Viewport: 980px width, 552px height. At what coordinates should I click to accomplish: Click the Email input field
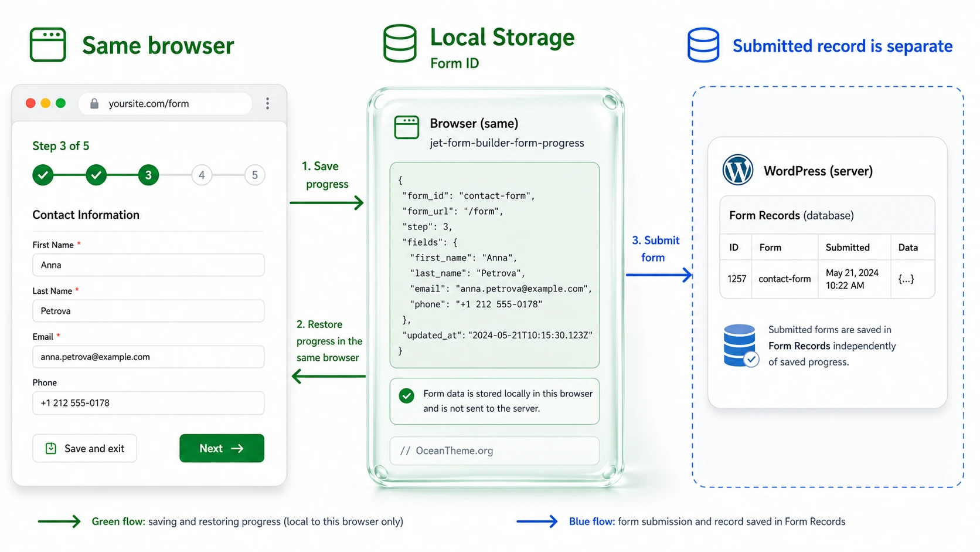[x=148, y=357]
